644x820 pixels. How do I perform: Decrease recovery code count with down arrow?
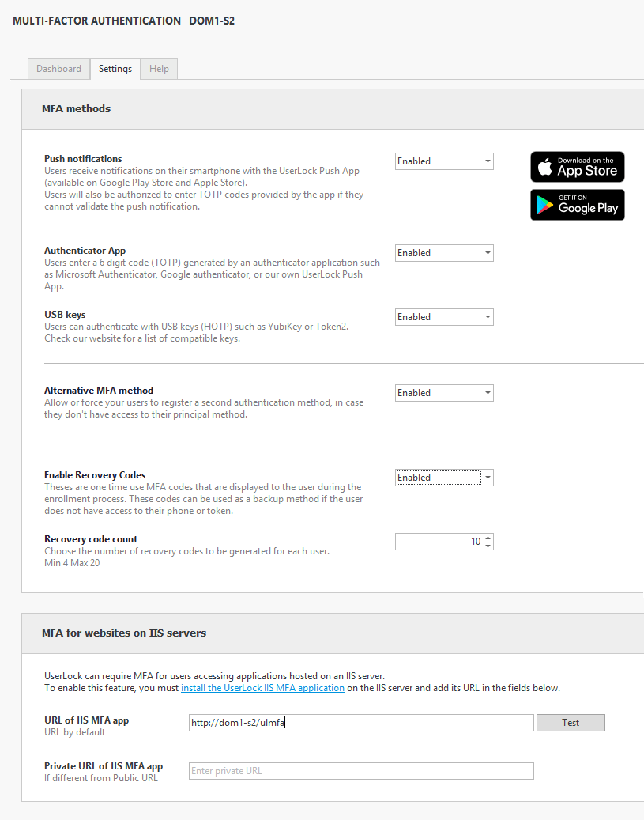488,546
